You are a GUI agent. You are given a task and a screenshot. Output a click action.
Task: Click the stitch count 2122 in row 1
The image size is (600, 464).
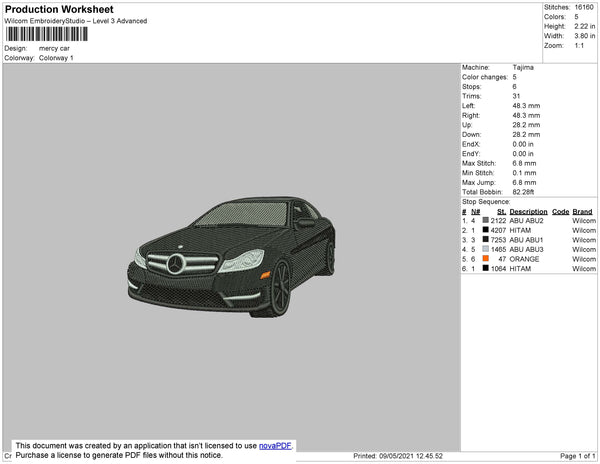click(x=498, y=221)
